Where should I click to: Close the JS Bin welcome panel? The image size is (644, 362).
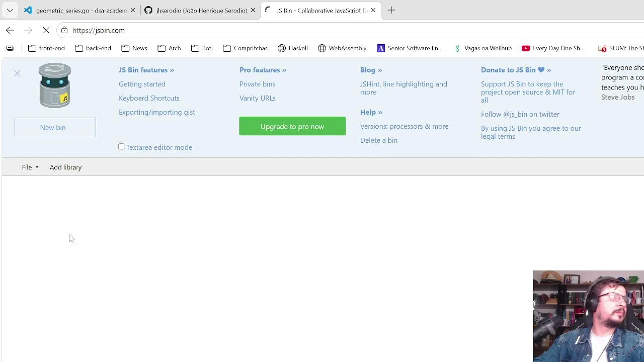point(17,73)
